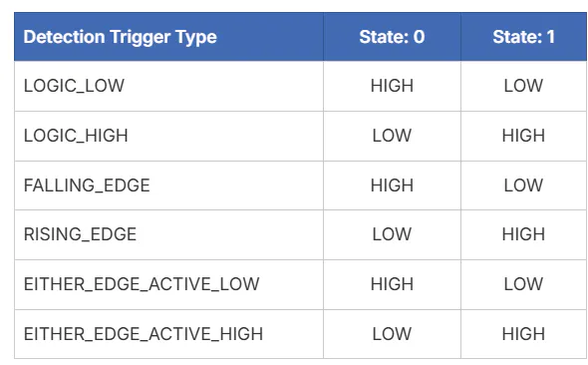588x365 pixels.
Task: Click EITHER_EDGE_ACTIVE_LOW State 1 LOW value
Action: pos(523,284)
